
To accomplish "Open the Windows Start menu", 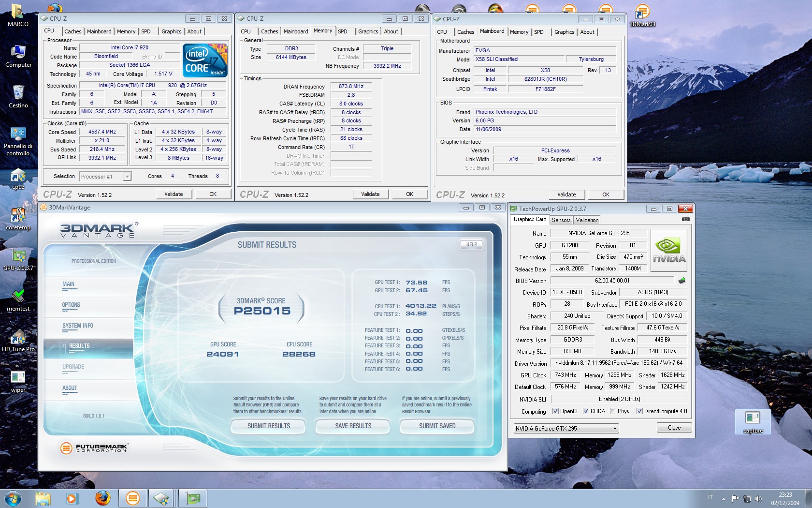I will point(13,498).
